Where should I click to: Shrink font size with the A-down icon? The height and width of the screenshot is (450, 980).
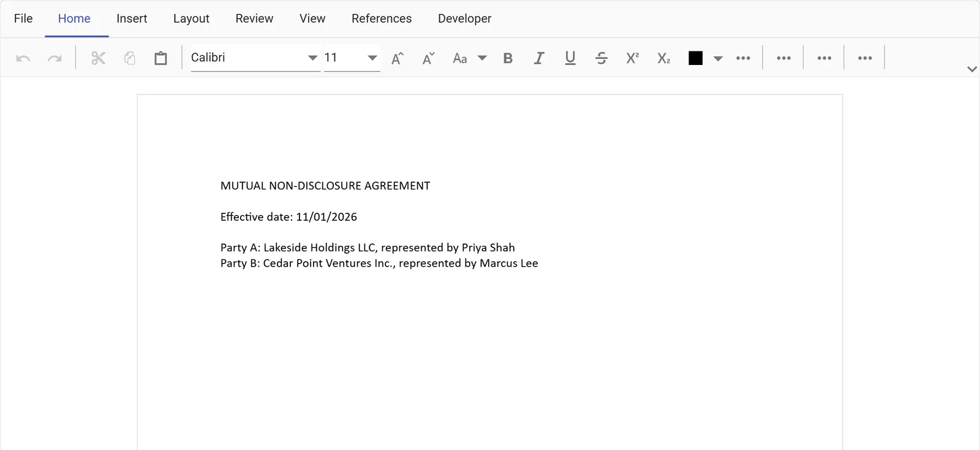429,58
